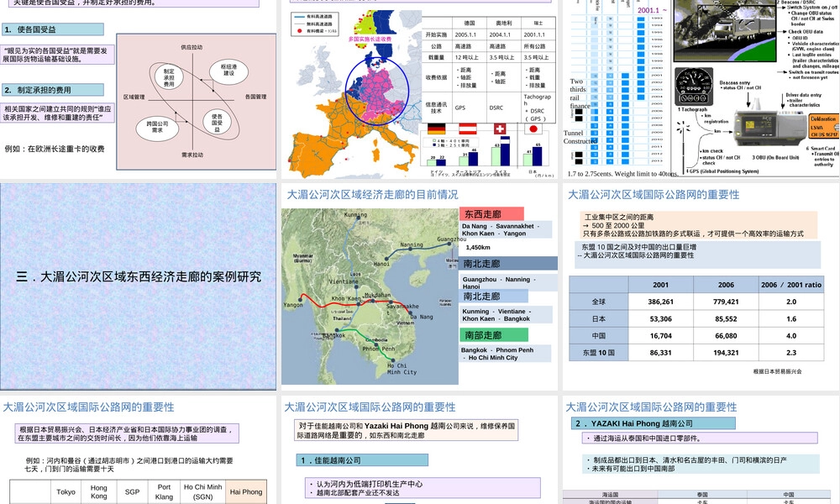Click the 枢纽港建设 oval in the diagram
The height and width of the screenshot is (504, 840).
pyautogui.click(x=228, y=71)
